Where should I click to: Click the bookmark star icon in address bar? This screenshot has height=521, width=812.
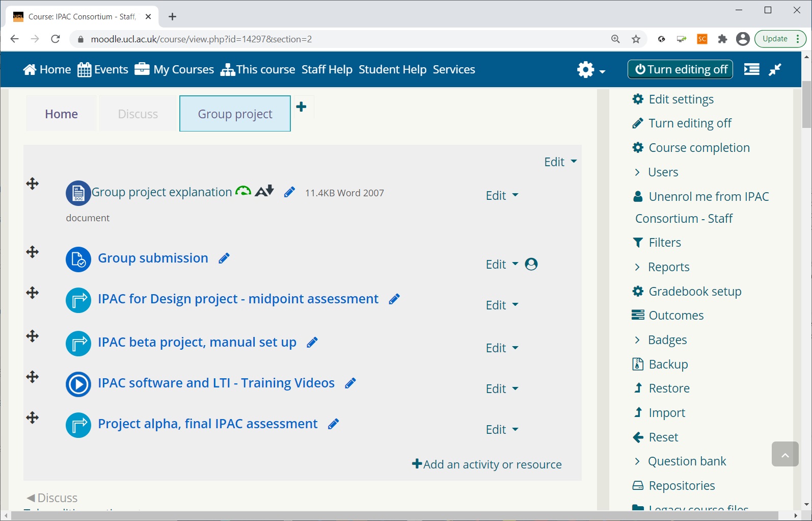tap(636, 39)
